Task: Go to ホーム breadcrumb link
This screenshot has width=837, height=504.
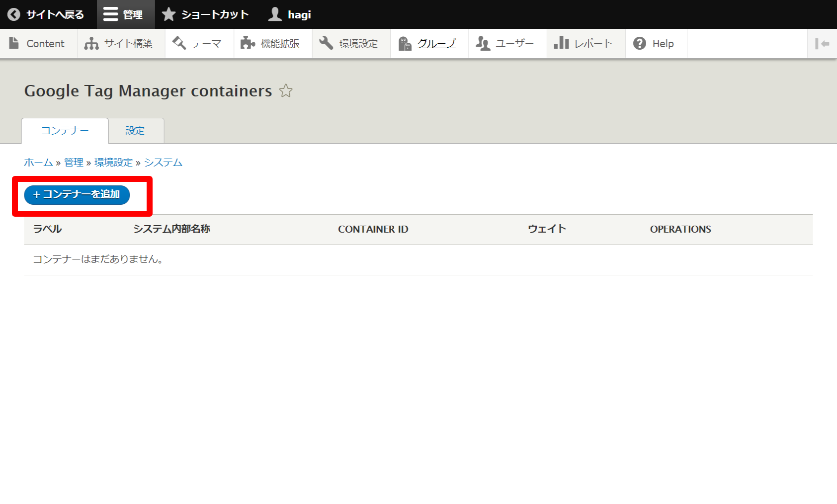Action: (38, 163)
